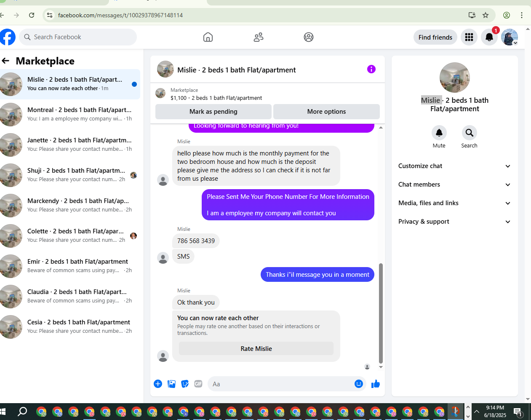Open conversation information purple icon
This screenshot has height=420, width=531.
371,69
